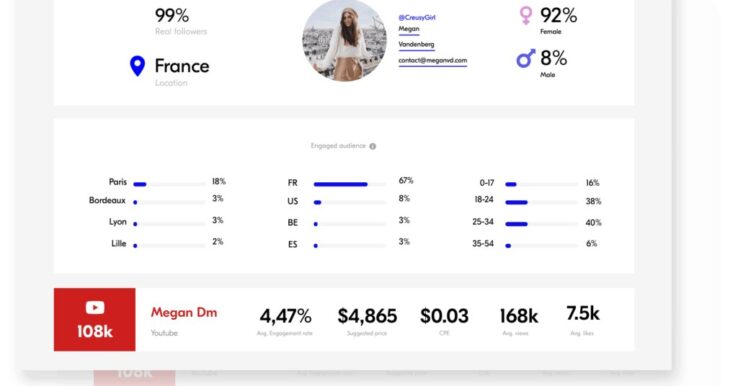Select the 18-24 age group bar
The width and height of the screenshot is (738, 386).
541,202
